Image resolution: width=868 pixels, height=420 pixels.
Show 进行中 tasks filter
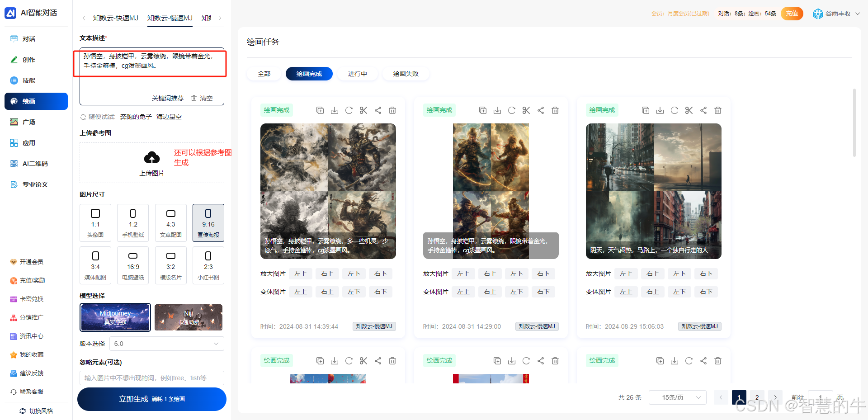(x=358, y=74)
